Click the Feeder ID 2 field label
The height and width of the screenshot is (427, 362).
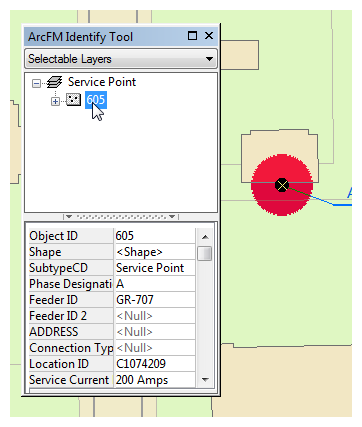pyautogui.click(x=71, y=316)
